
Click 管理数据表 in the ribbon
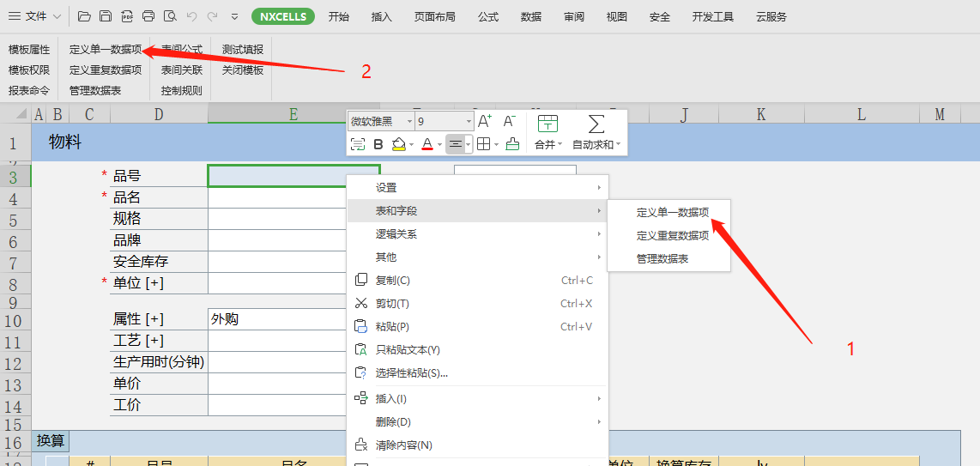point(95,90)
